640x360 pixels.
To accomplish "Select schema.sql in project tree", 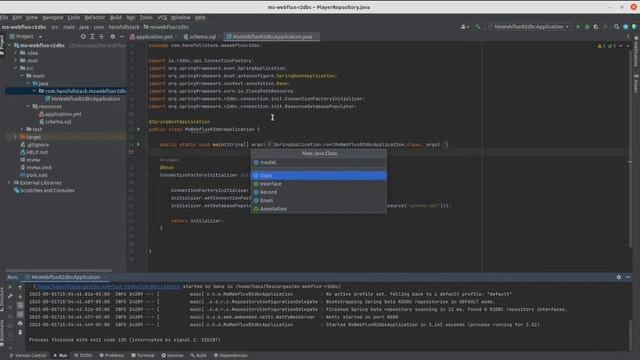I will coord(55,122).
